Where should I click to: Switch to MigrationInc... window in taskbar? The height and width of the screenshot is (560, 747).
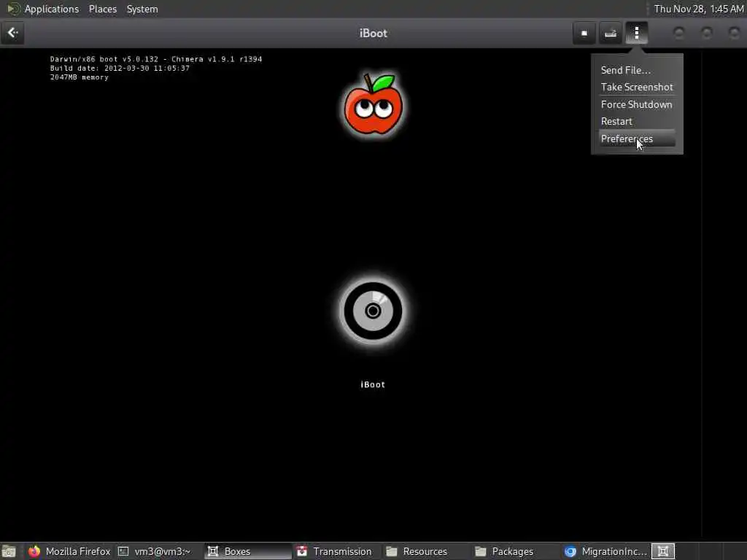coord(606,551)
